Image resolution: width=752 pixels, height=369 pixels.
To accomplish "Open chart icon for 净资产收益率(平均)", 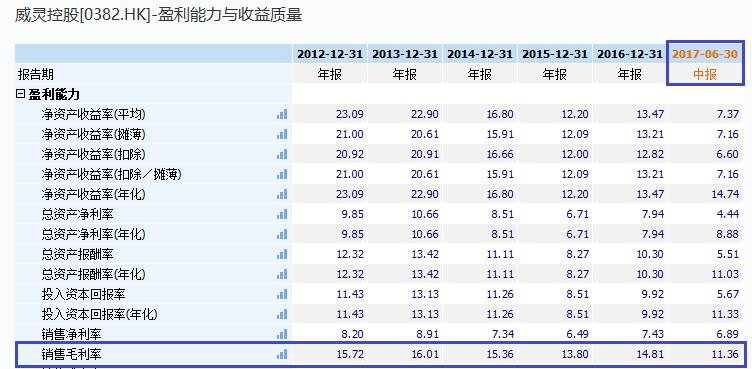I will pyautogui.click(x=282, y=114).
